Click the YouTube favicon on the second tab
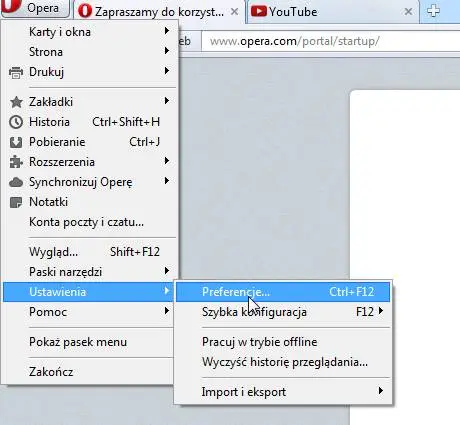Image resolution: width=460 pixels, height=425 pixels. coord(259,11)
